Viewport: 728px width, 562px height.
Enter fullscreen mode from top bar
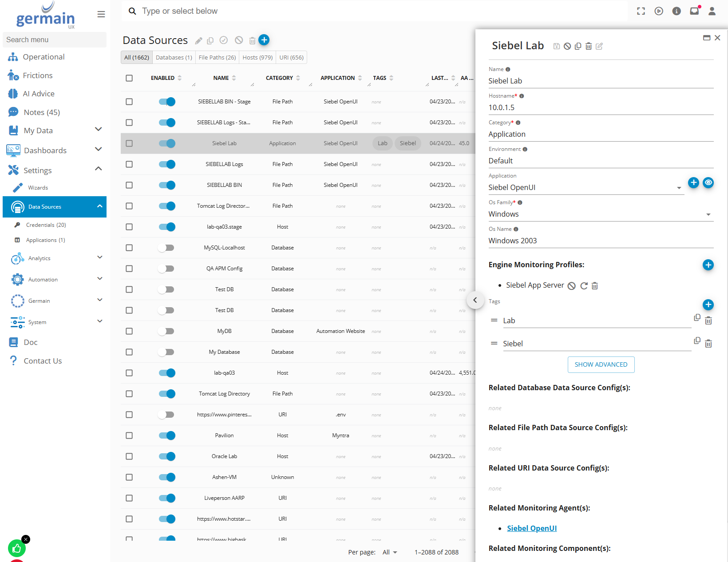[x=641, y=11]
